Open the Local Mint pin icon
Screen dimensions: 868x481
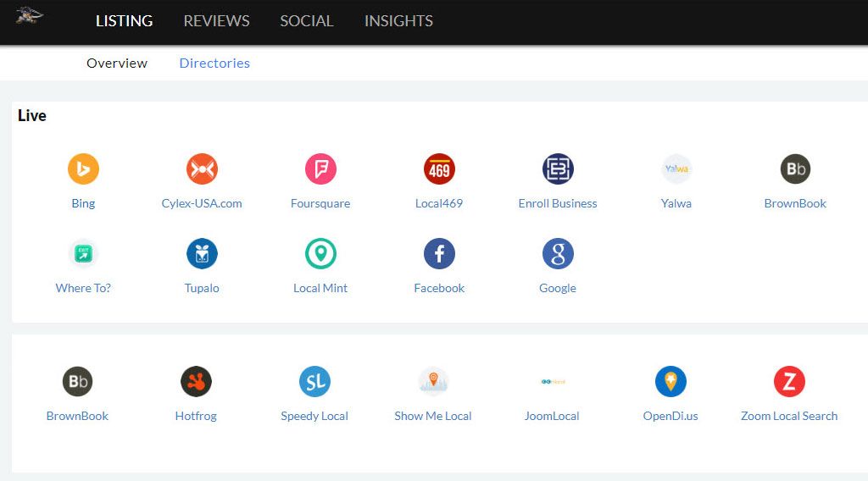click(x=320, y=254)
